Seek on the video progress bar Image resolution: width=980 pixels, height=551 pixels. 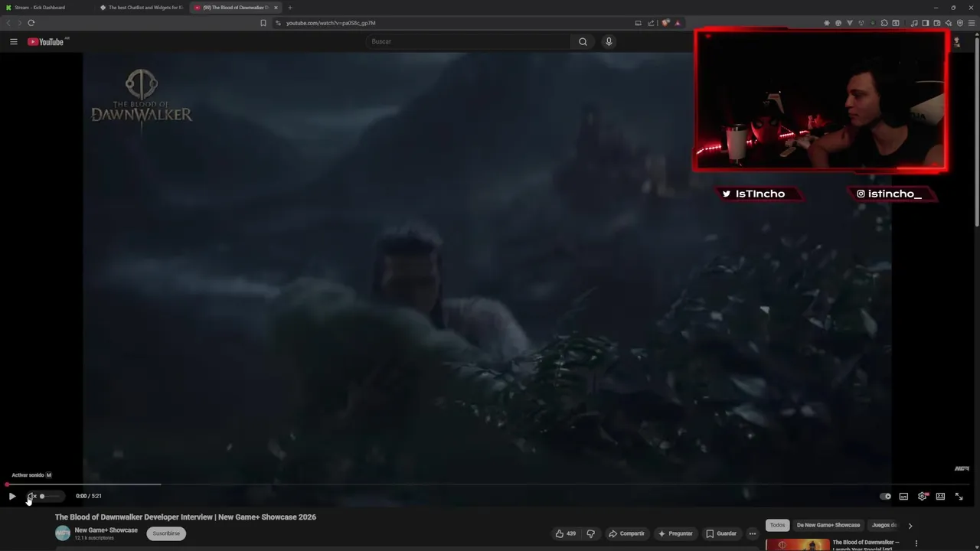[488, 484]
